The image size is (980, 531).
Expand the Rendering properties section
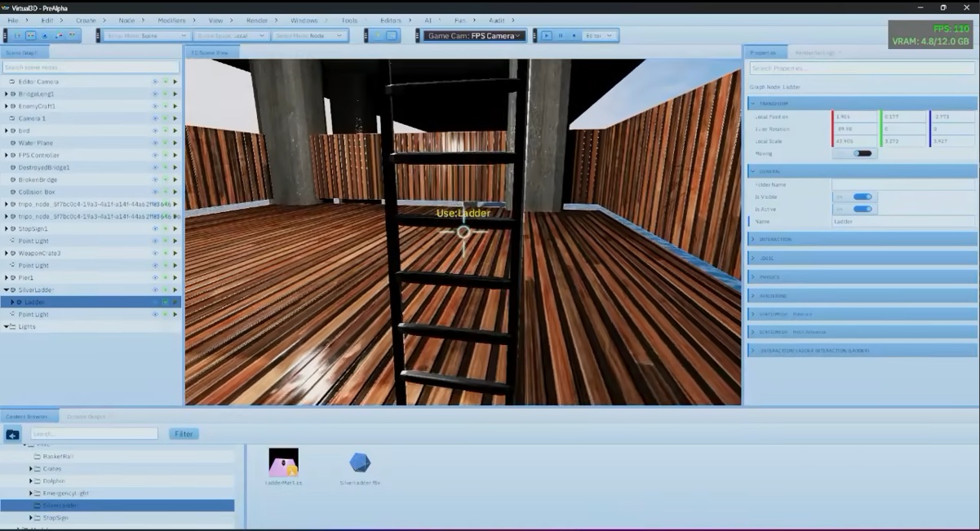pos(862,295)
